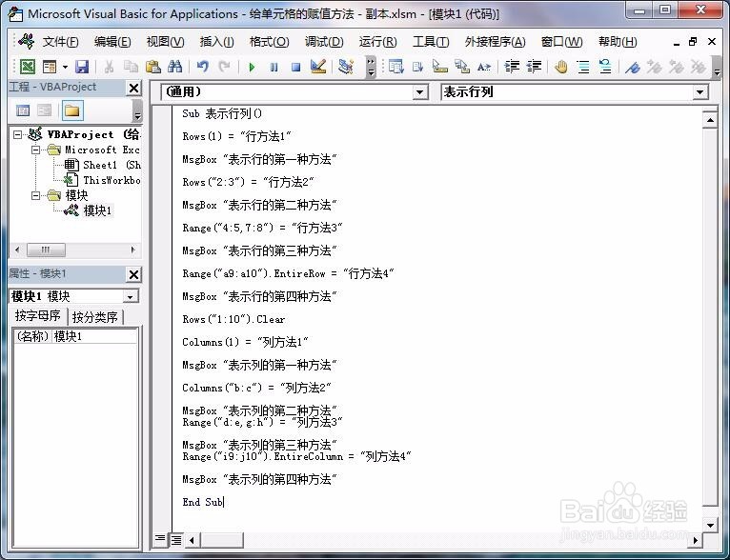Expand the Standard toolbar overflow options

coord(371,67)
